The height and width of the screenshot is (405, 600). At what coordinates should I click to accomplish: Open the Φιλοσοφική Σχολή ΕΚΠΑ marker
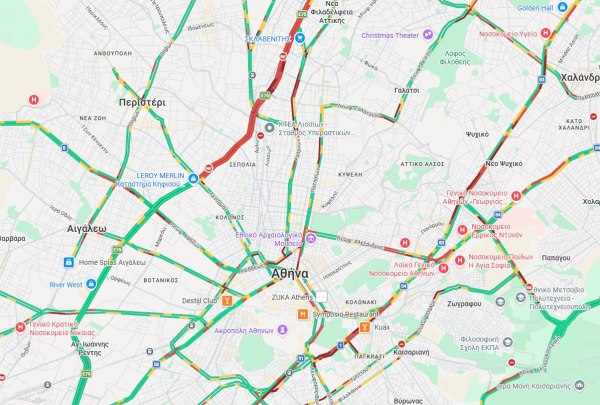coord(507,342)
